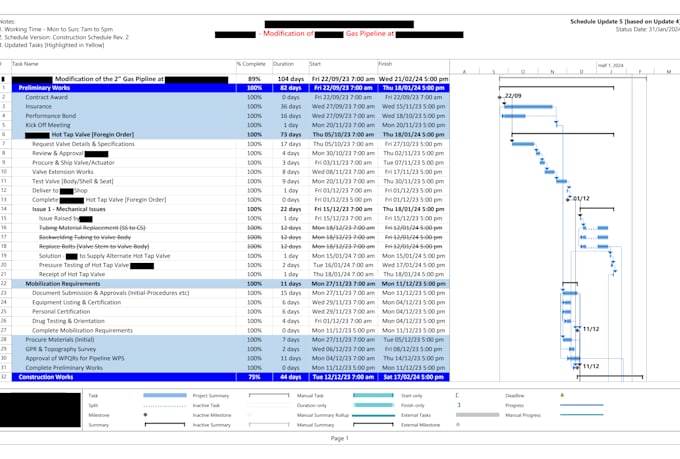Click the Start-only bracket icon in legend
680x459 pixels.
[x=458, y=395]
